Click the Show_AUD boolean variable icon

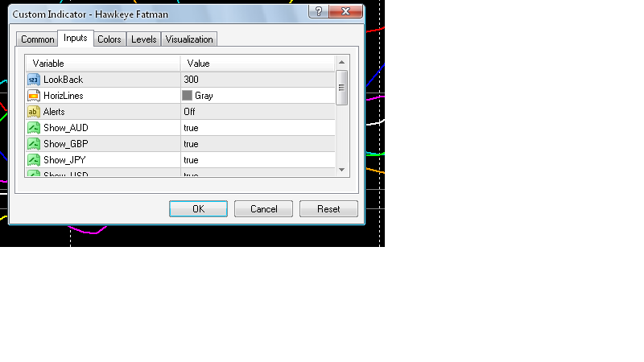[x=34, y=128]
